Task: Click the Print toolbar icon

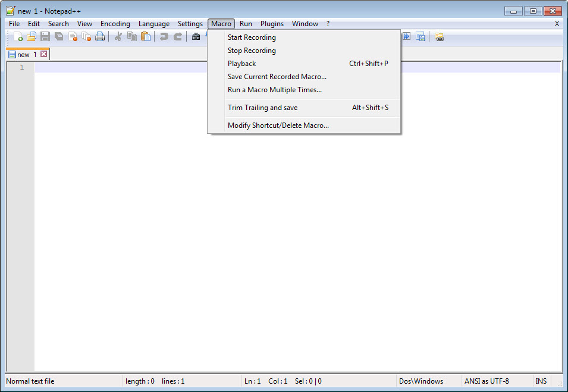Action: click(100, 37)
